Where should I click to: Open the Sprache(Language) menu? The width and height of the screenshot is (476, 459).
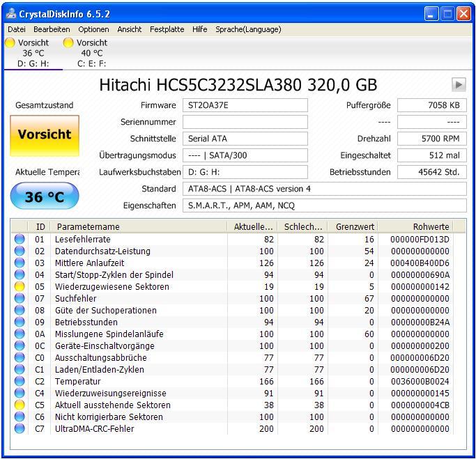coord(248,29)
